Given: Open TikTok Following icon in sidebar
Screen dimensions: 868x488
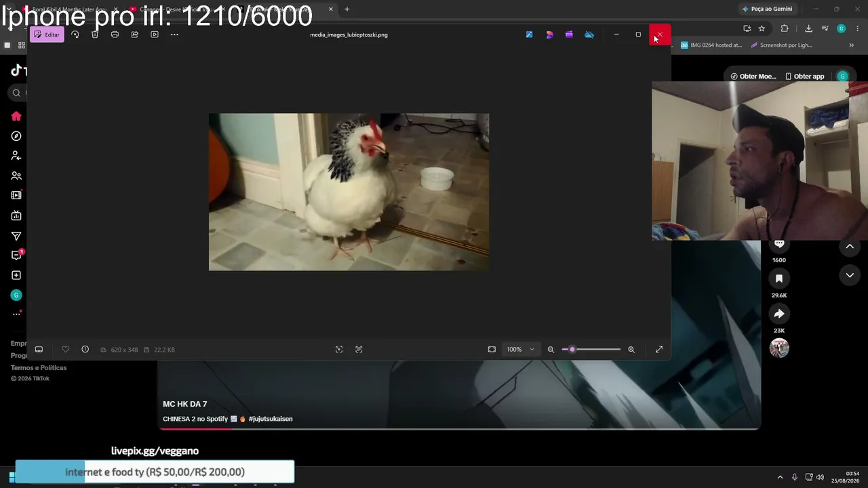Looking at the screenshot, I should point(16,156).
